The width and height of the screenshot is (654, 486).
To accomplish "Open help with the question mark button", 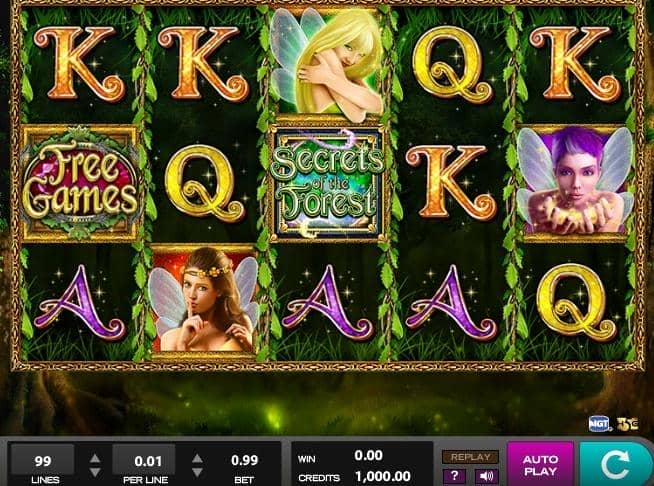I will point(454,476).
